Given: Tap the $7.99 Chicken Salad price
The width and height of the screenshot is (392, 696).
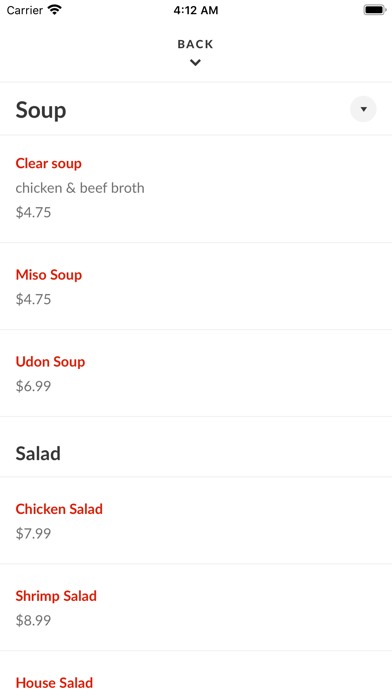Looking at the screenshot, I should (33, 534).
